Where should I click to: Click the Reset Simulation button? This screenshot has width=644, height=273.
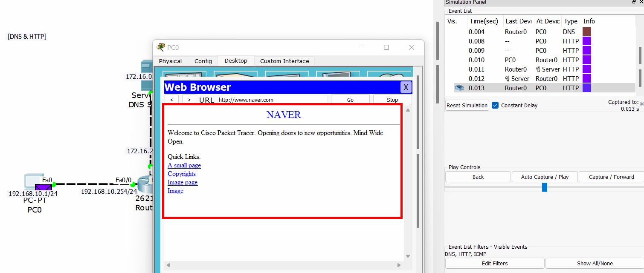click(467, 105)
